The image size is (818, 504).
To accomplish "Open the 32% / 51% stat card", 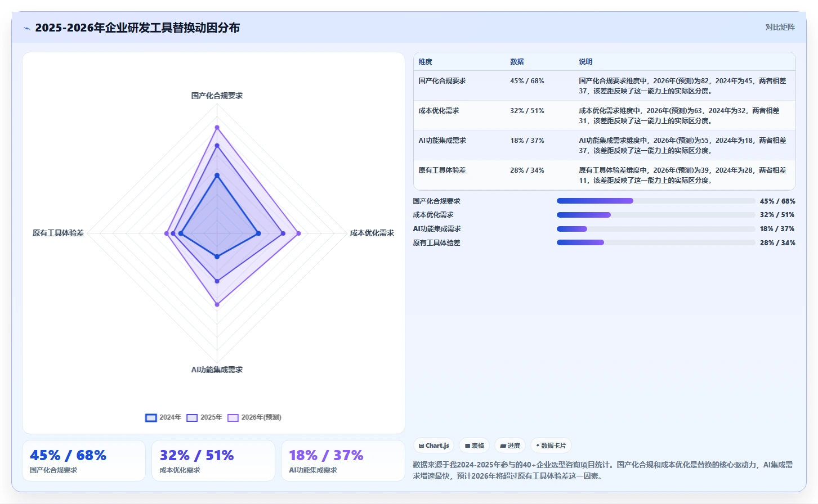I will tap(213, 461).
